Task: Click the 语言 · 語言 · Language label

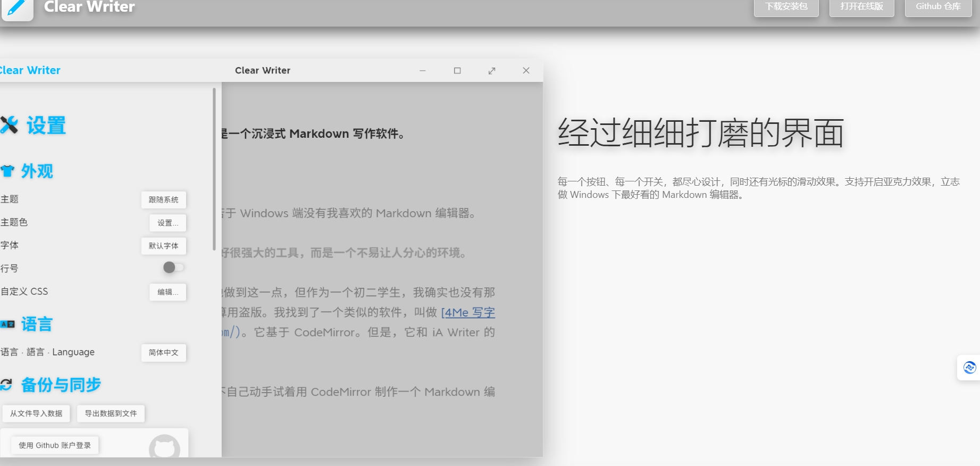Action: 48,352
